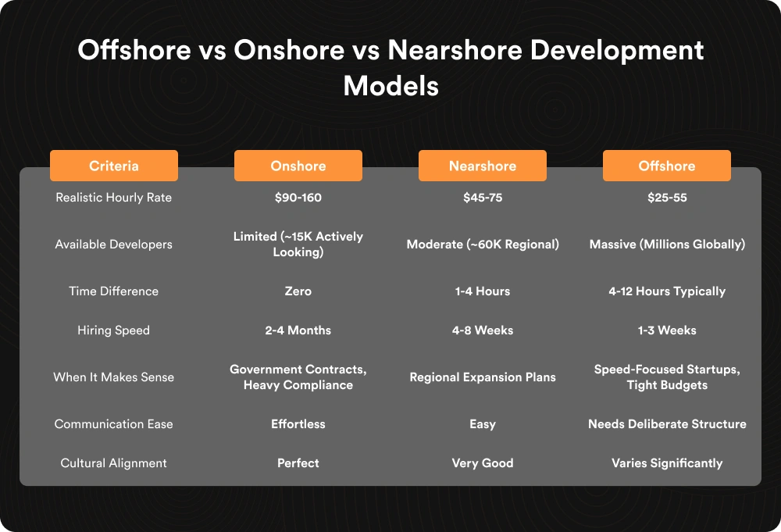Select the Varies Significantly alignment cell

click(x=666, y=462)
